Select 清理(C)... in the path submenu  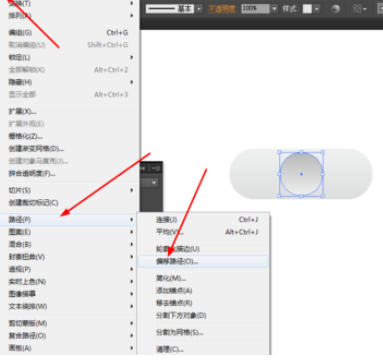point(203,349)
